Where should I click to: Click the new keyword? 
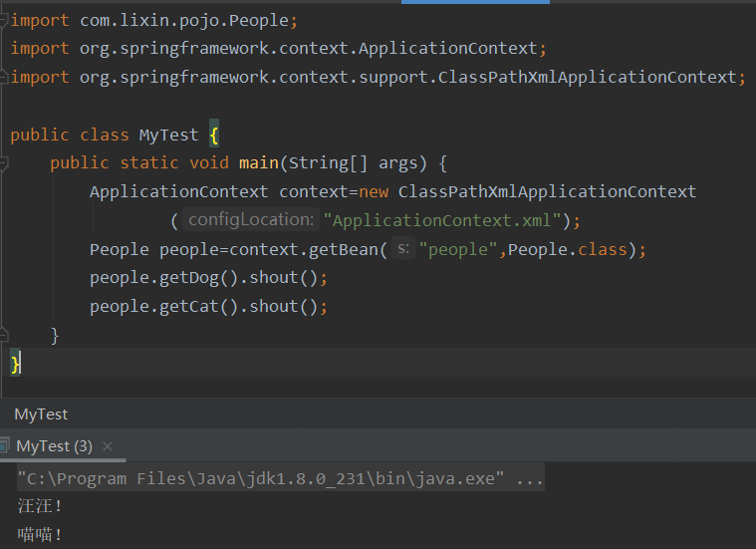(x=374, y=192)
